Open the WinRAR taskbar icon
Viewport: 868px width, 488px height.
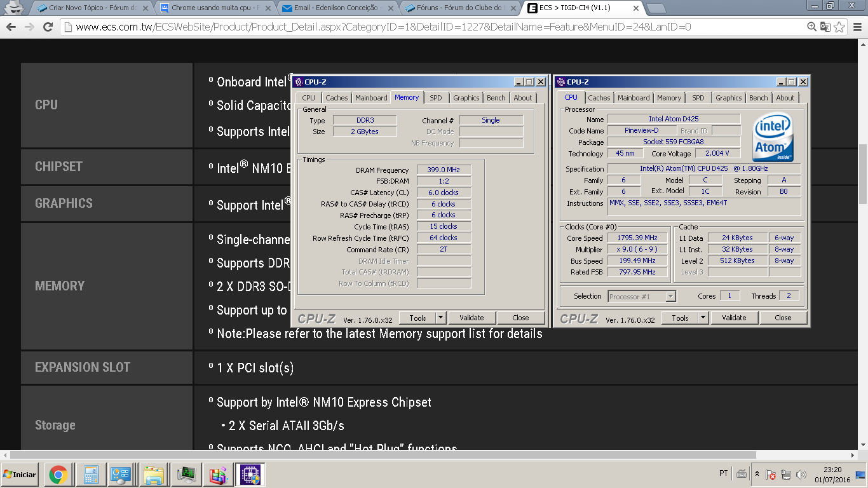click(x=218, y=475)
